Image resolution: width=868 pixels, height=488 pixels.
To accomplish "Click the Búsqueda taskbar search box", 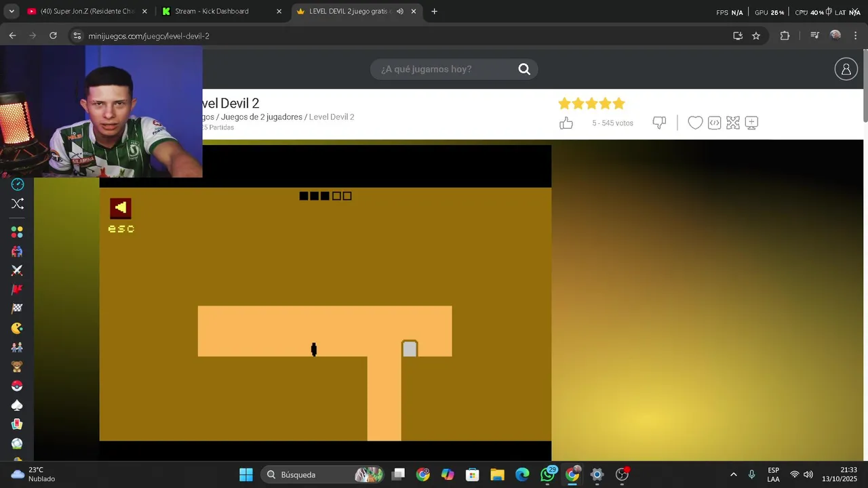I will click(x=323, y=474).
